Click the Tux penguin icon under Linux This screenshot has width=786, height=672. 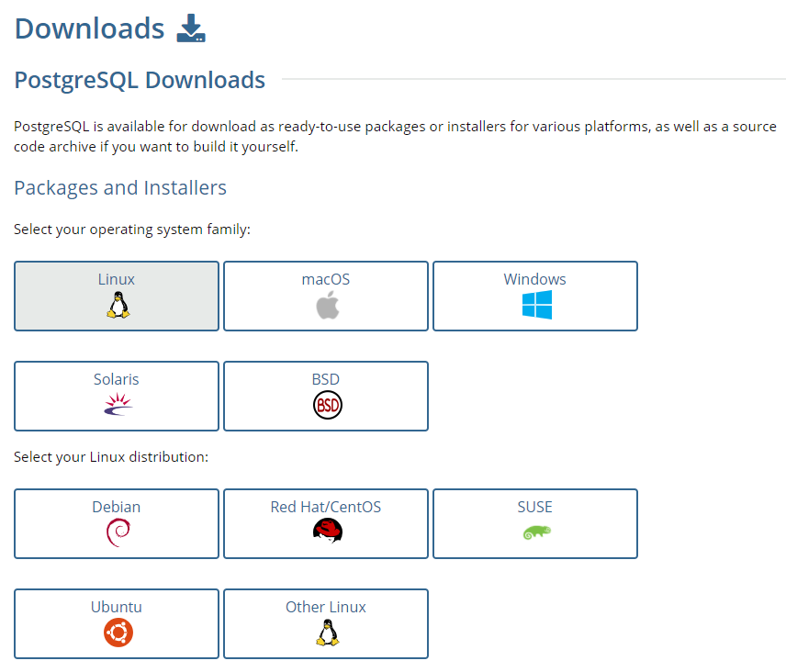pos(118,305)
